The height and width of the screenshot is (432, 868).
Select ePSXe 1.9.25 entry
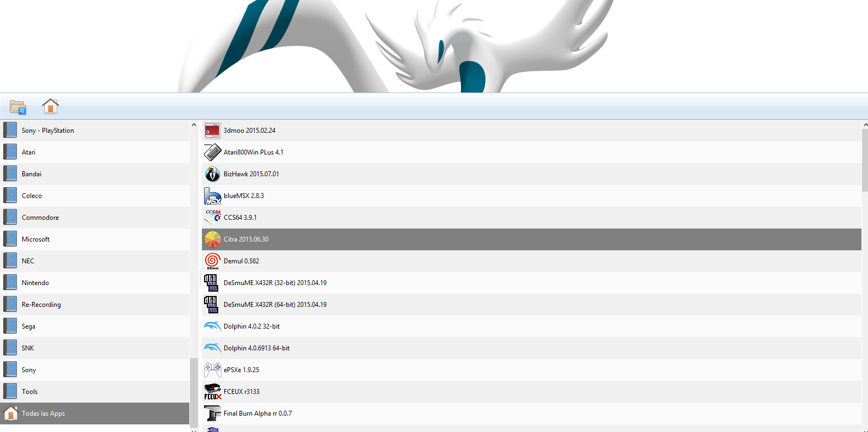pos(532,370)
